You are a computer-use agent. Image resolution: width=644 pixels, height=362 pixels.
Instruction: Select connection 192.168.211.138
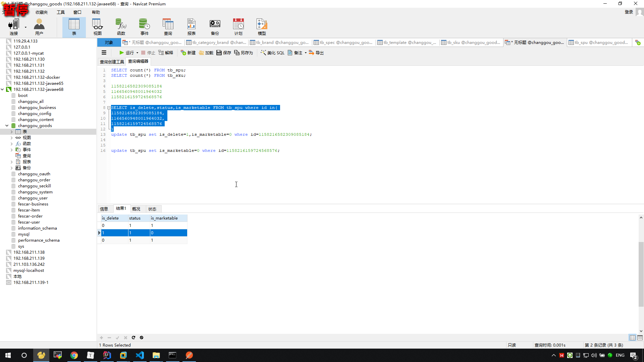tap(29, 252)
